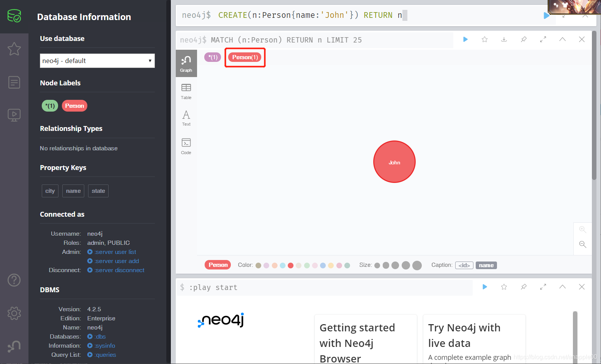Open the guides play panel in sidebar
The image size is (601, 364).
pyautogui.click(x=14, y=115)
